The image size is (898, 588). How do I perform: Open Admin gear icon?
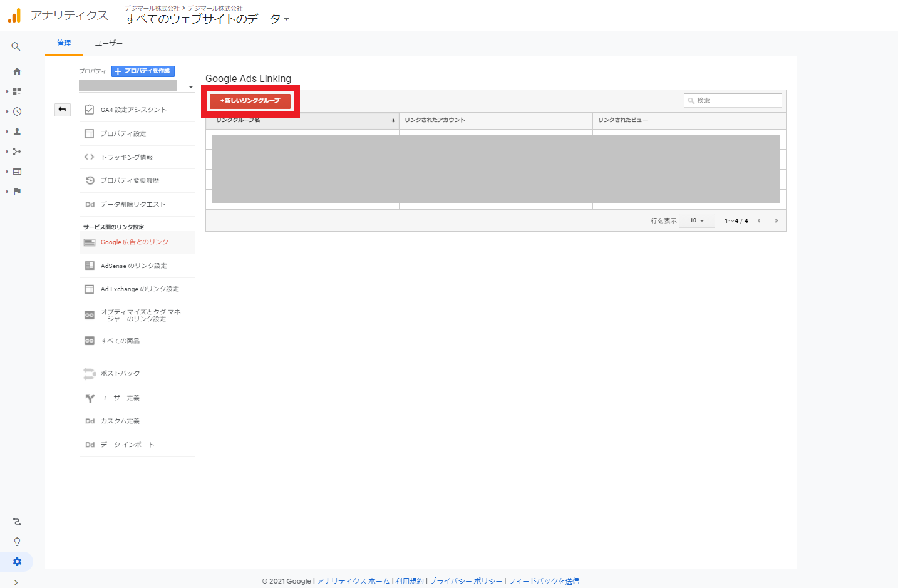[17, 562]
